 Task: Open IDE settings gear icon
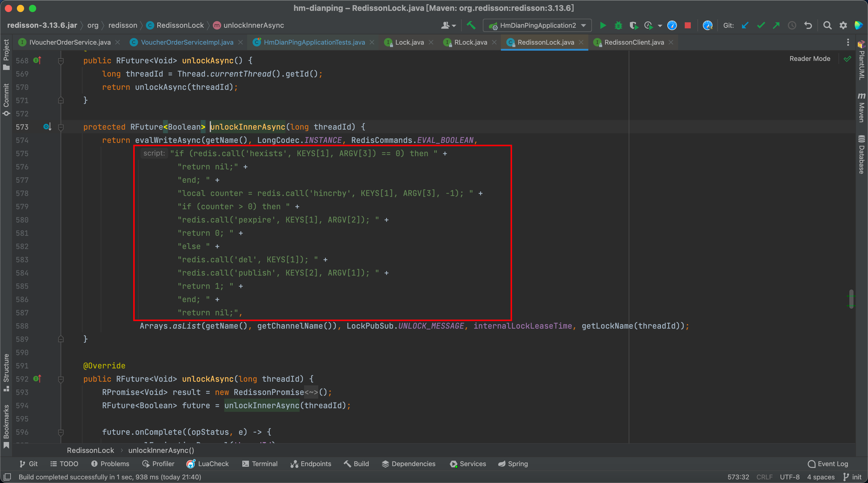click(x=843, y=25)
